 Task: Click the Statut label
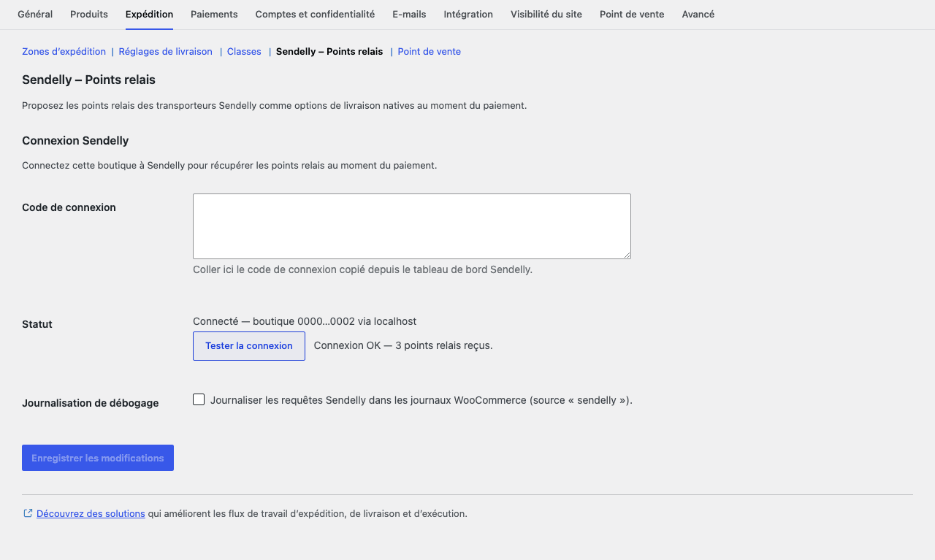[x=37, y=324]
